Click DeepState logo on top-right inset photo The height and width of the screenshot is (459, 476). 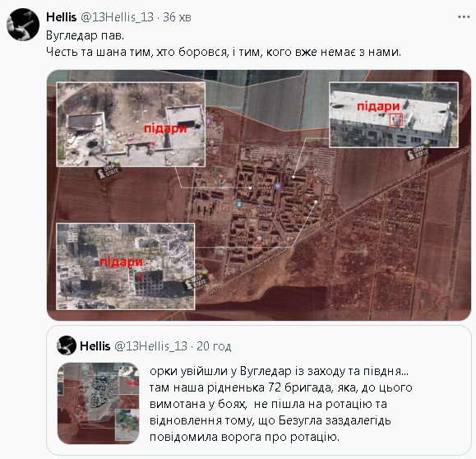[418, 152]
